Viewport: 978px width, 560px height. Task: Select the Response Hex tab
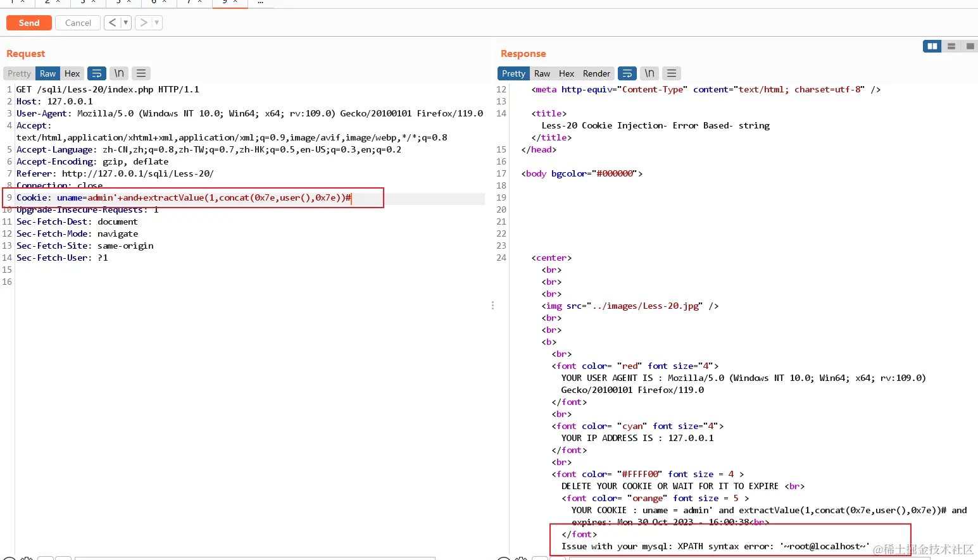point(567,73)
